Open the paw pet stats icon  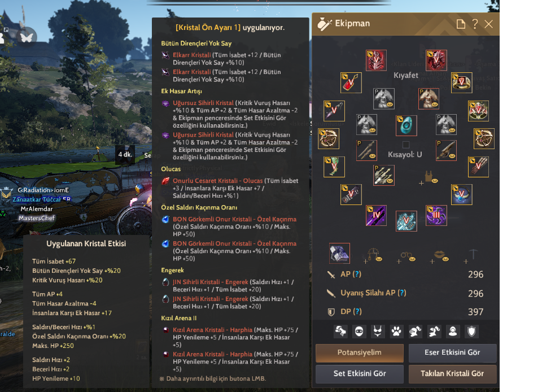[x=396, y=332]
